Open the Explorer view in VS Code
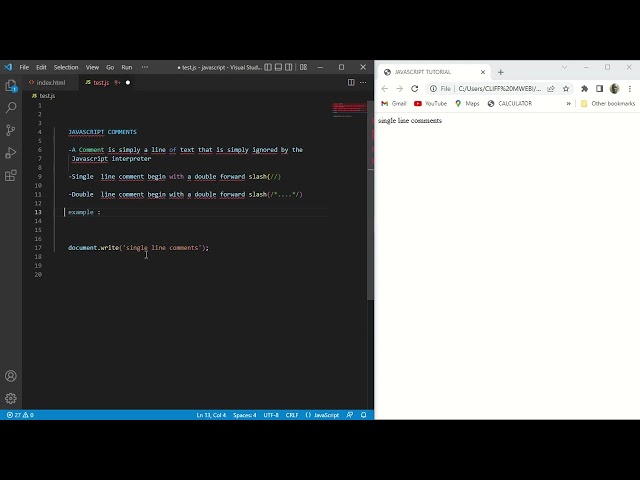This screenshot has width=640, height=480. tap(11, 86)
